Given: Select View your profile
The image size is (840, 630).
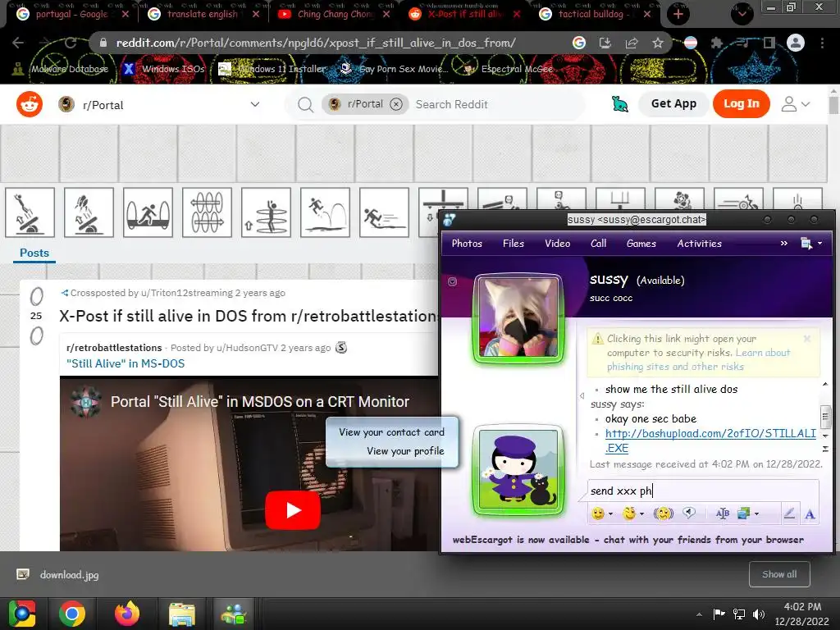Looking at the screenshot, I should [405, 450].
